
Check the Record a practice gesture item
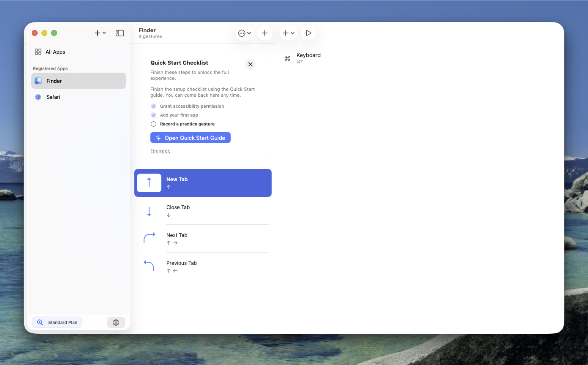coord(153,124)
